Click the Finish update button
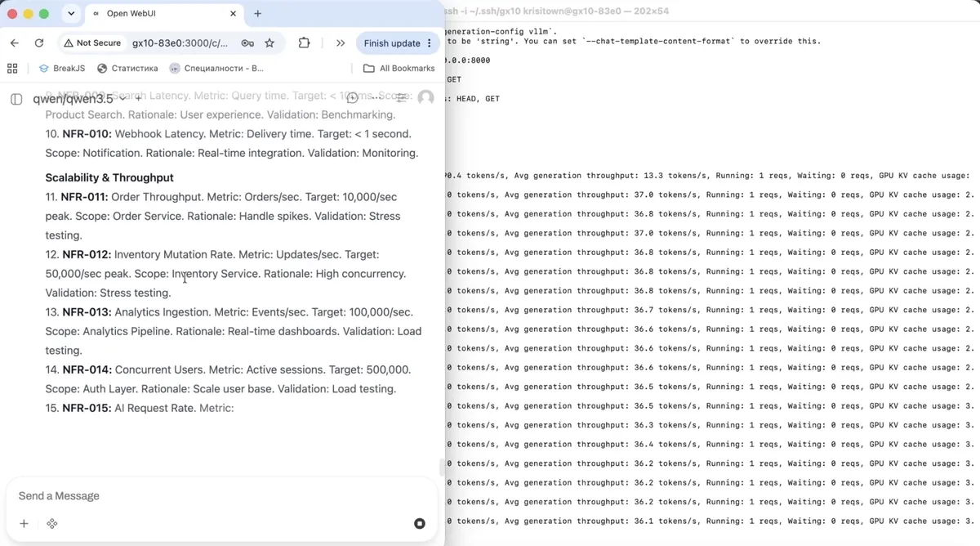 [392, 43]
